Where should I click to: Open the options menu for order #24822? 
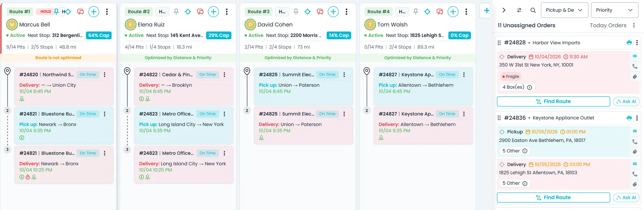pos(224,75)
